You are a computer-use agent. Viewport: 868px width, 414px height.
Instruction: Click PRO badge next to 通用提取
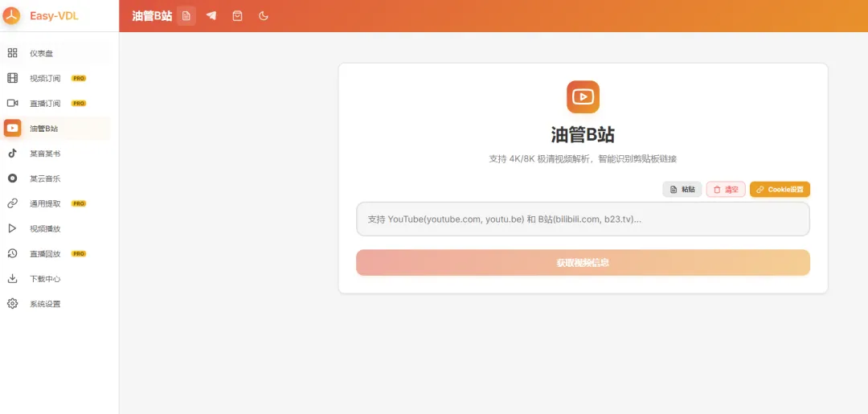[79, 203]
